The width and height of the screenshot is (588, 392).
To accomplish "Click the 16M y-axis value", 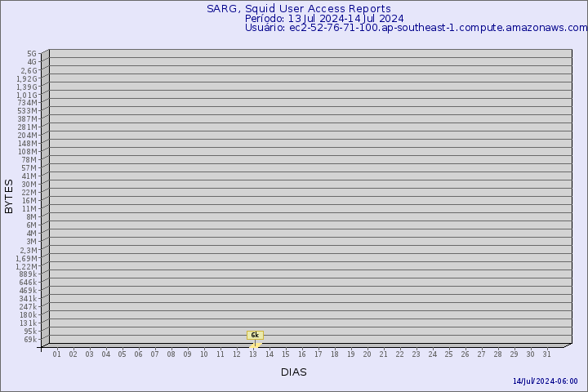I will pos(29,201).
